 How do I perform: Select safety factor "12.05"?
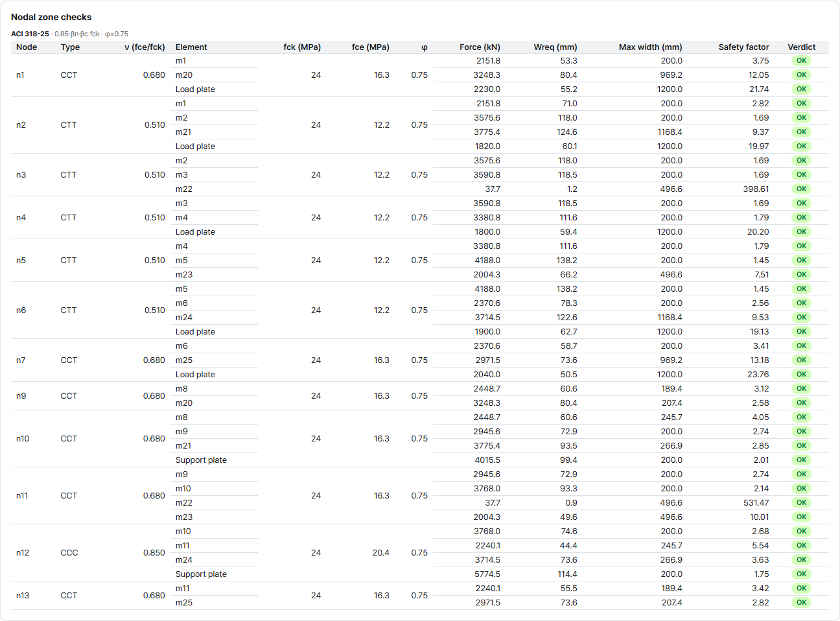coord(759,75)
